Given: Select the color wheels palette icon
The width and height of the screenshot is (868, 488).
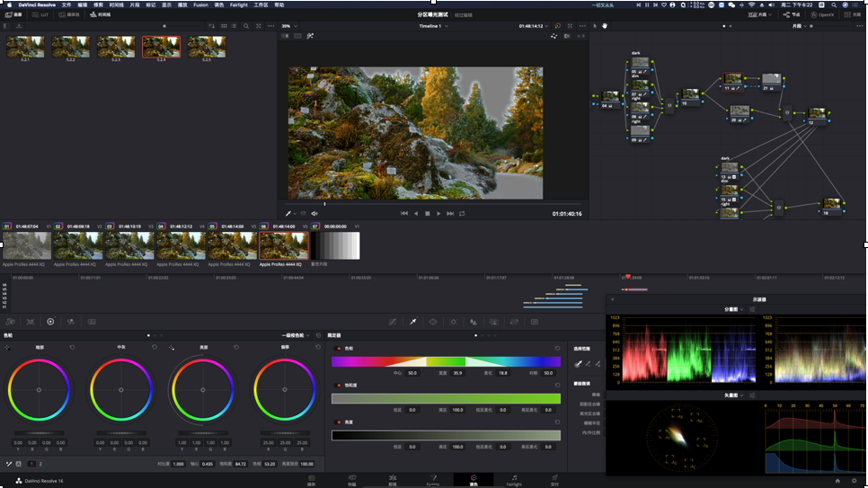Looking at the screenshot, I should click(x=50, y=321).
